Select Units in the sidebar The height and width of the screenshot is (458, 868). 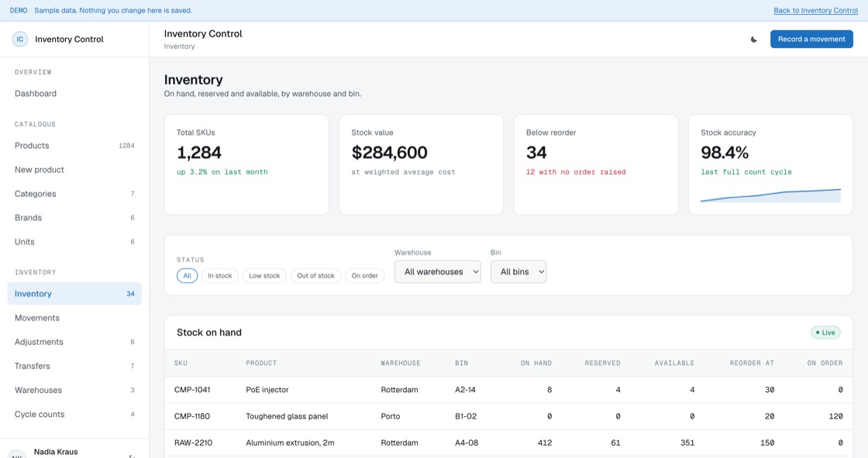pos(74,242)
